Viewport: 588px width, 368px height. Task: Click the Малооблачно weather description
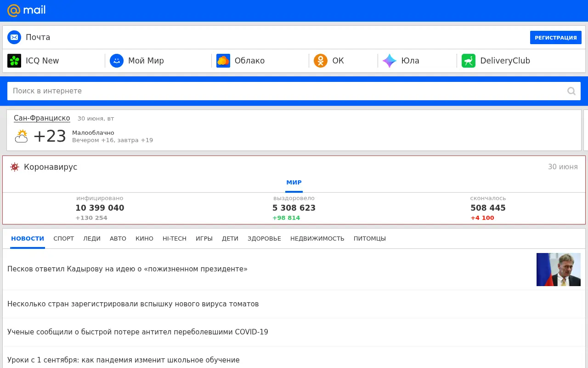(93, 133)
